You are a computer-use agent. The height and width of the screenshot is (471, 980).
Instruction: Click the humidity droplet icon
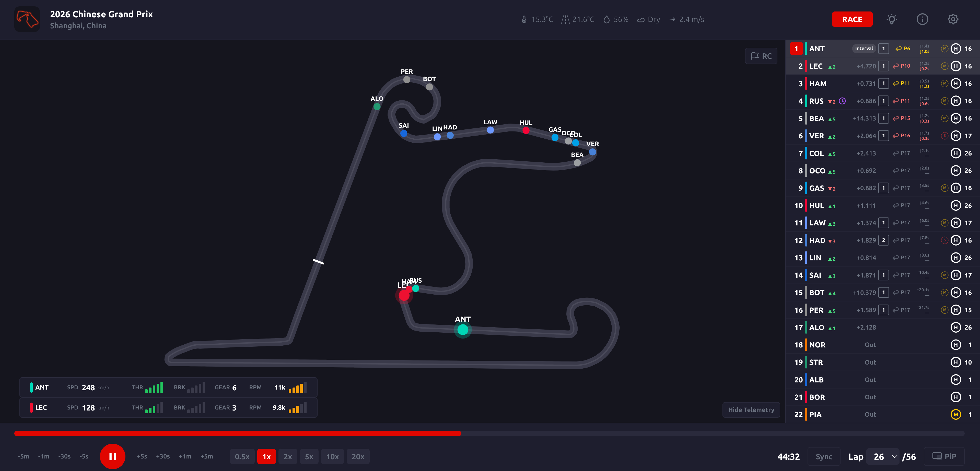point(606,19)
